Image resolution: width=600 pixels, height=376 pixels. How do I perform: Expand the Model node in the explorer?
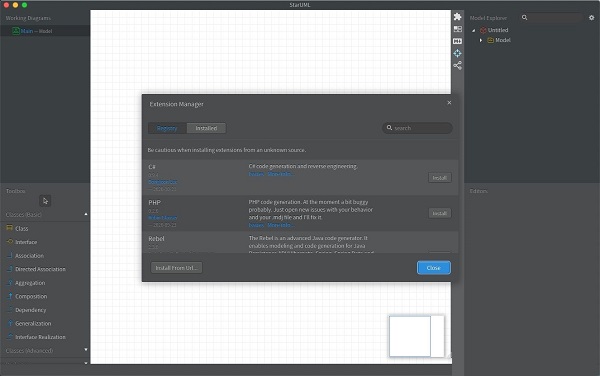coord(481,40)
